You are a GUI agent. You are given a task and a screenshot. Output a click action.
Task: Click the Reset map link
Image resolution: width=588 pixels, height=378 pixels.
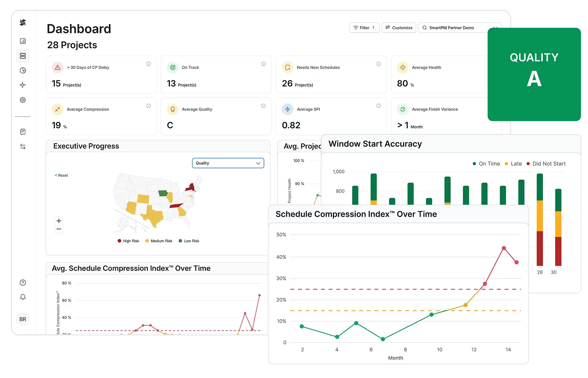tap(61, 175)
